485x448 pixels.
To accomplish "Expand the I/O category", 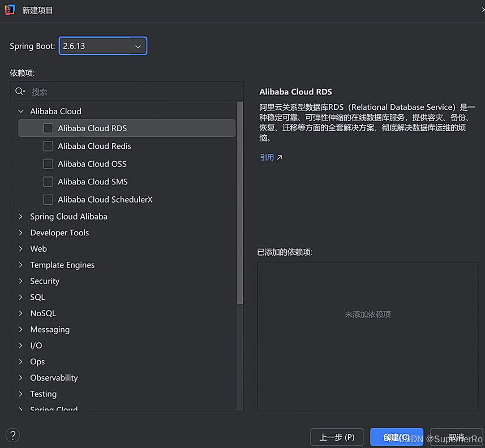I will (21, 346).
